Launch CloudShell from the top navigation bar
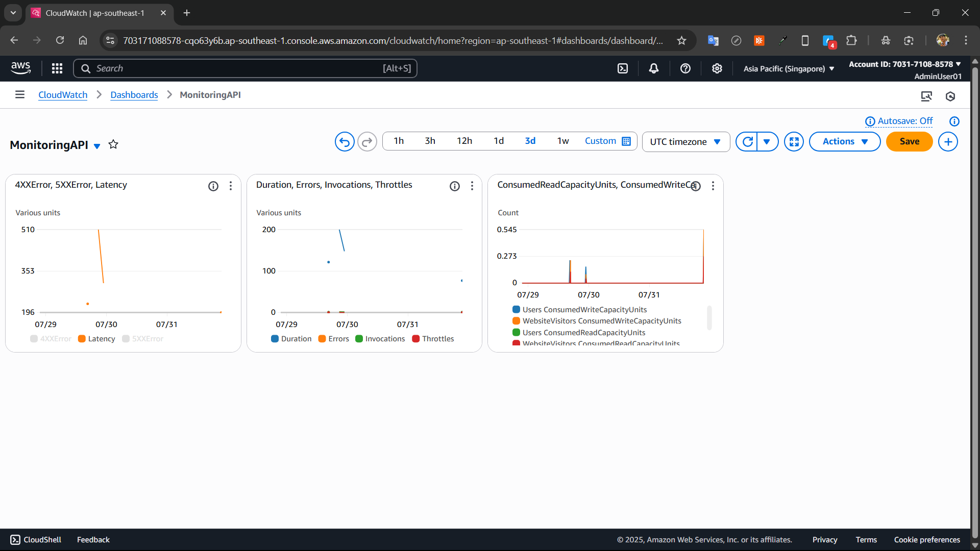980x551 pixels. (x=623, y=68)
